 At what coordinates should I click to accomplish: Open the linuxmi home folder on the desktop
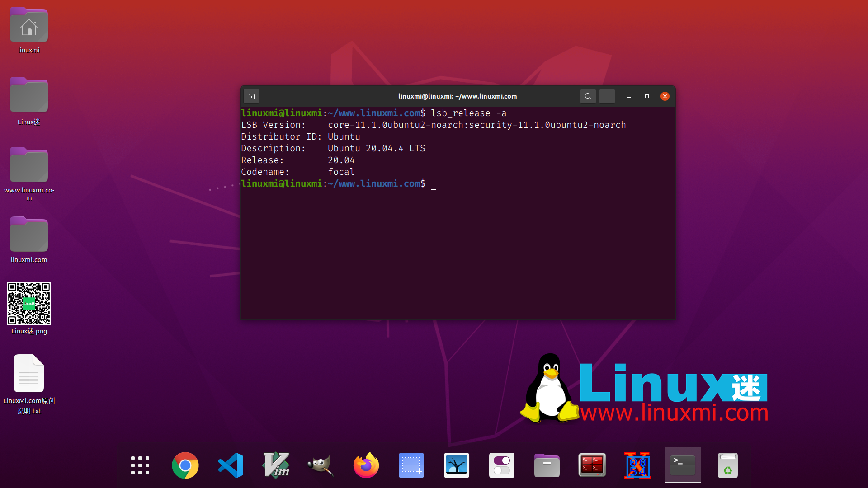tap(29, 31)
